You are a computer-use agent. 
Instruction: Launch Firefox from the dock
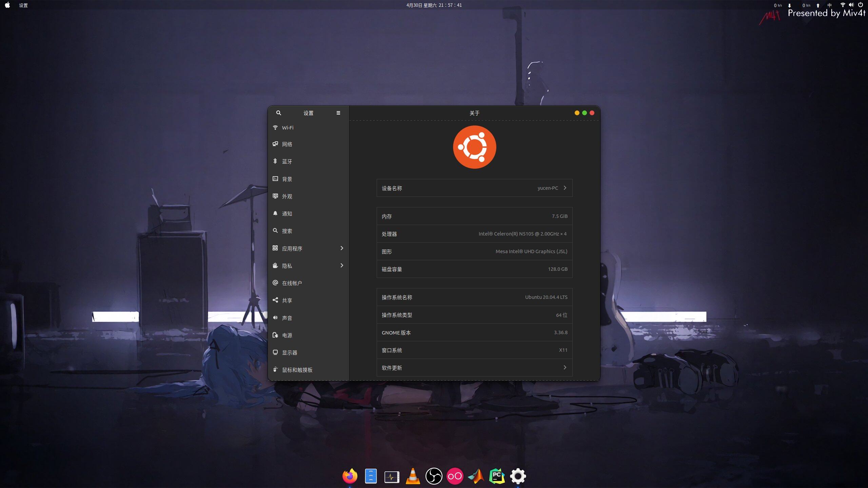[350, 476]
